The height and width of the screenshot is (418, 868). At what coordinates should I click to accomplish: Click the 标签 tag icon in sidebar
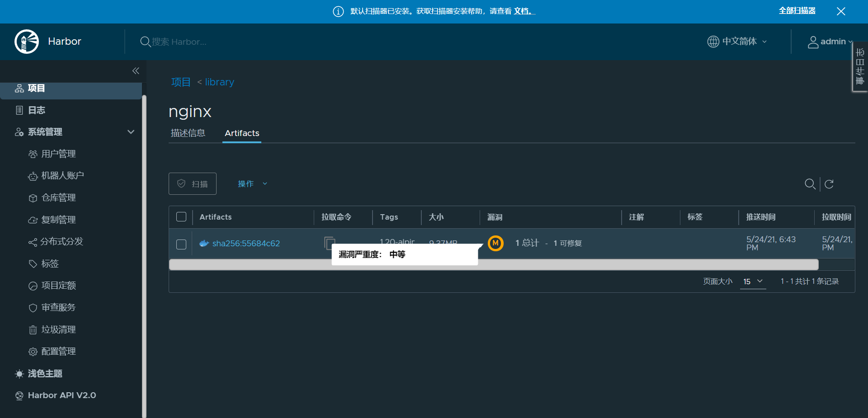pos(33,264)
